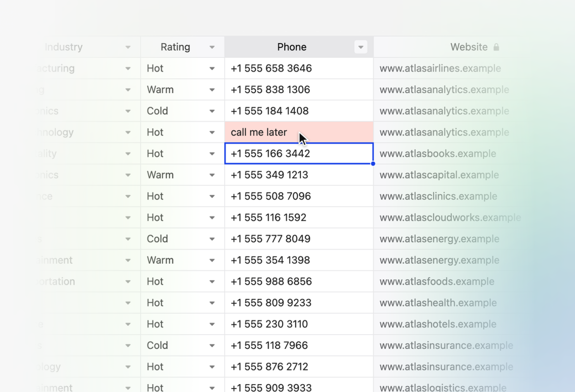Viewport: 575px width, 392px height.
Task: Click www.atlasclinics.example website cell
Action: [438, 196]
